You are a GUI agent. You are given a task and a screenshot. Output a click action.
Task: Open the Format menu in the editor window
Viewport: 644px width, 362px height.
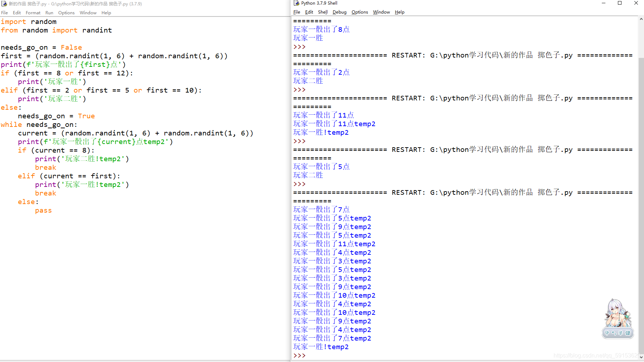point(33,13)
